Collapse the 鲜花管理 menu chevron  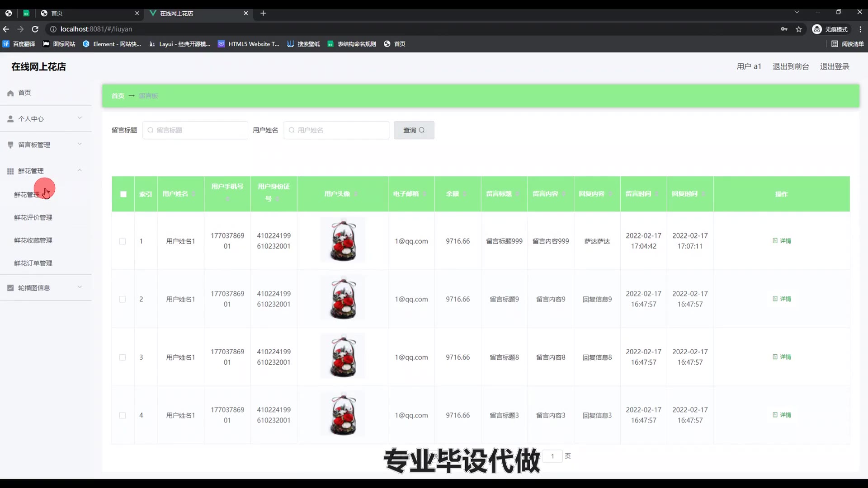(x=80, y=170)
